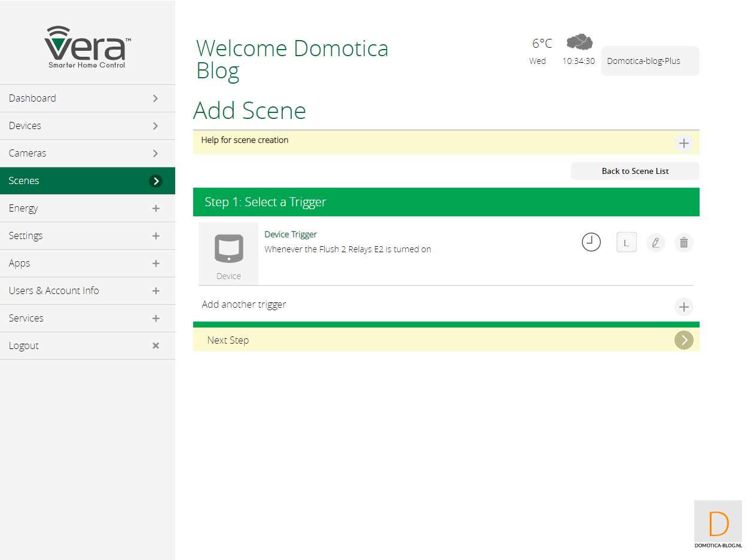The width and height of the screenshot is (754, 560).
Task: Delete the trigger using trash icon
Action: pos(684,243)
